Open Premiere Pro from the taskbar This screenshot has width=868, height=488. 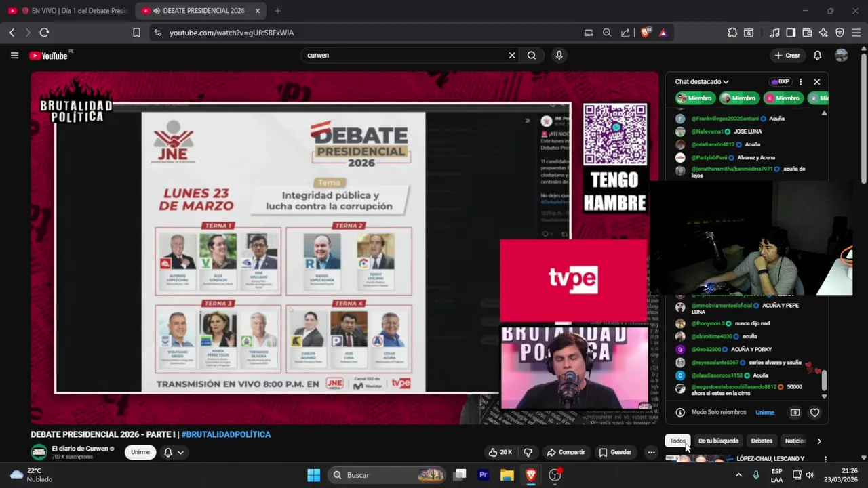click(x=484, y=475)
